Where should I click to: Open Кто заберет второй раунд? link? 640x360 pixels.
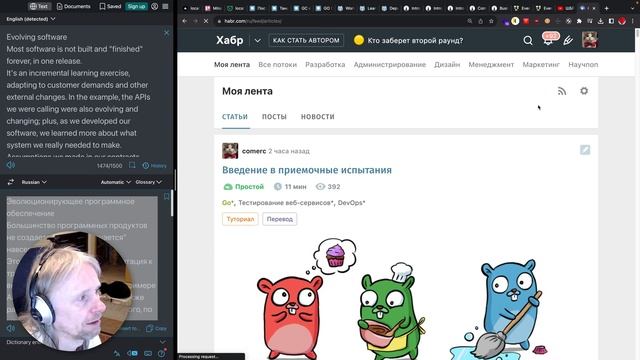pyautogui.click(x=408, y=40)
